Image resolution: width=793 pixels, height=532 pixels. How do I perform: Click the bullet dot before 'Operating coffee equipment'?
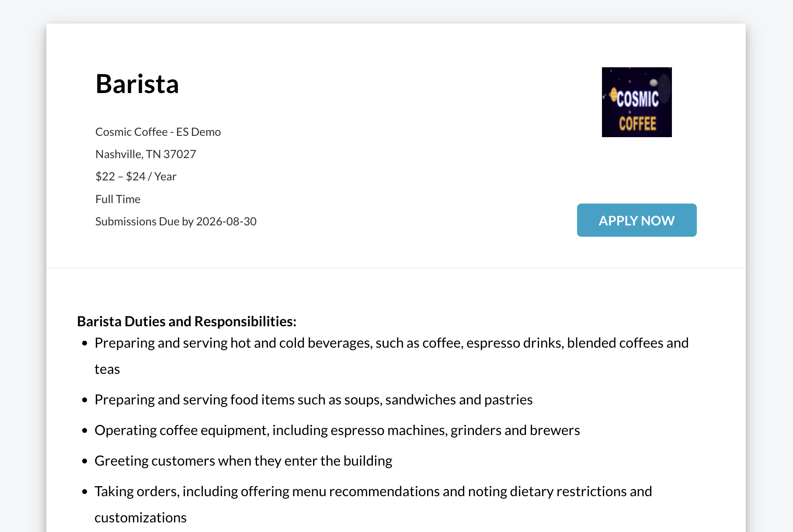85,431
